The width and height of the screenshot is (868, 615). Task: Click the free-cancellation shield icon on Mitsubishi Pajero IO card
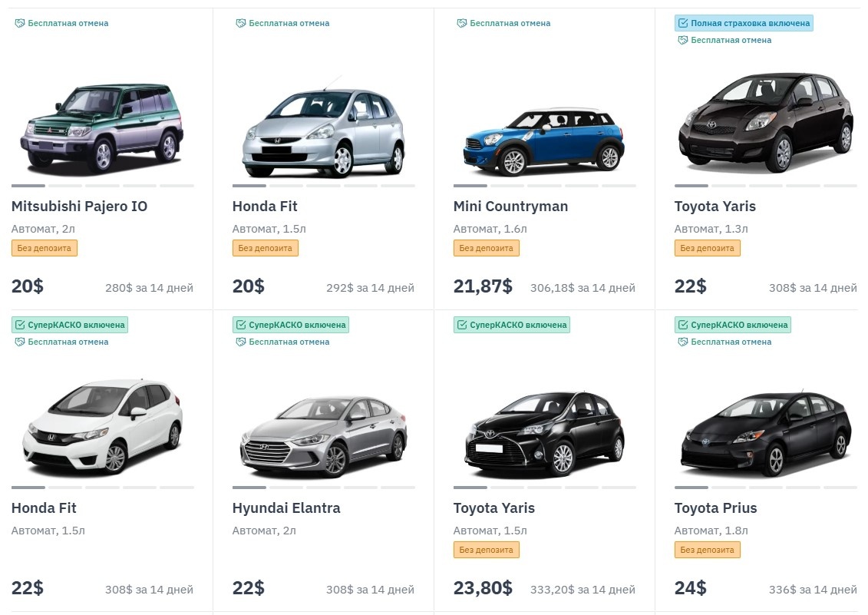[x=19, y=23]
